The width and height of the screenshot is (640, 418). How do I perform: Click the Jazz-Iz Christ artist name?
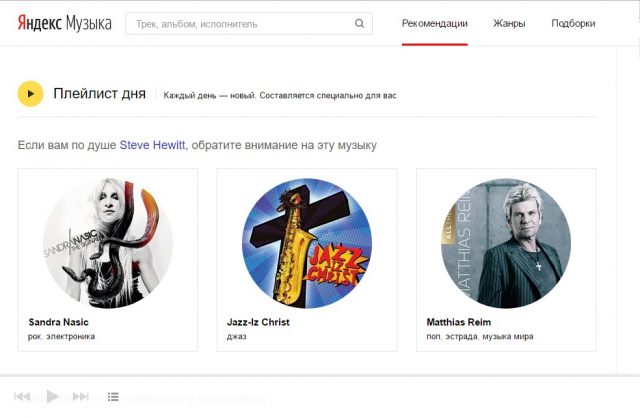258,322
